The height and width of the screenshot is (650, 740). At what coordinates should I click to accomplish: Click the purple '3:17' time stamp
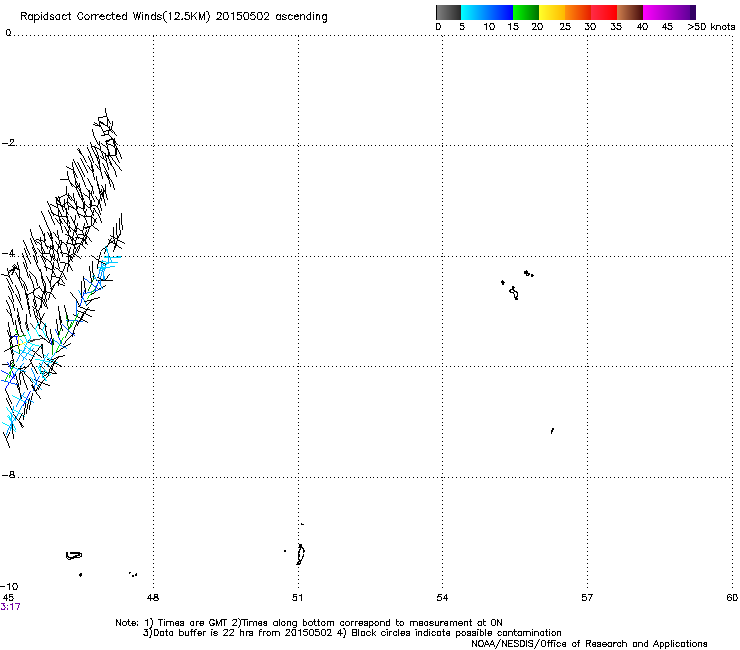(x=10, y=607)
